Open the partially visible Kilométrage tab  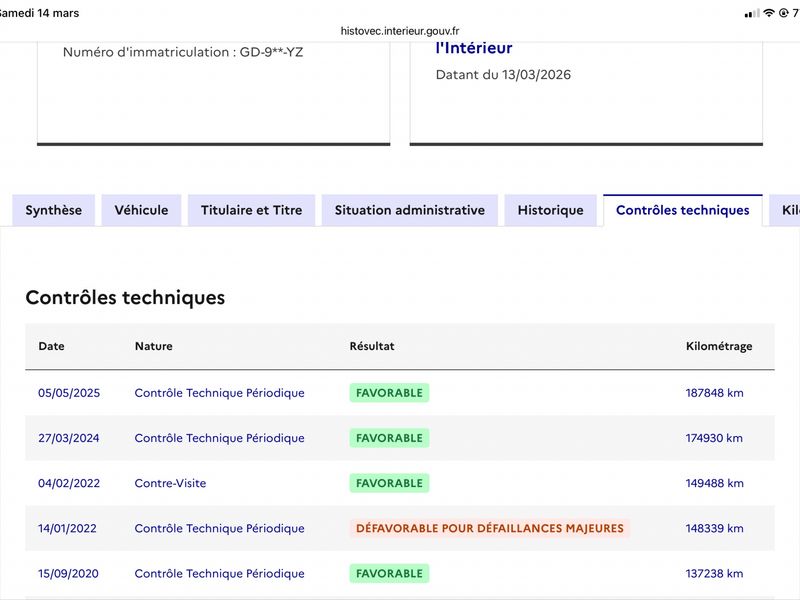click(789, 210)
